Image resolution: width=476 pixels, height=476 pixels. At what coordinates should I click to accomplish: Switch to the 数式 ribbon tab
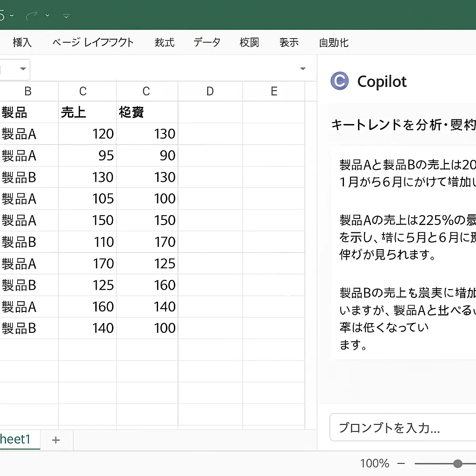(165, 43)
